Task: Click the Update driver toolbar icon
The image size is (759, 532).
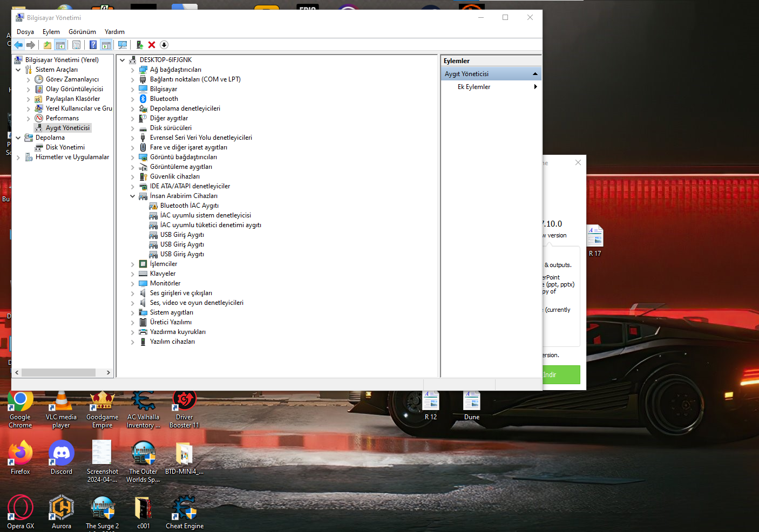Action: click(x=139, y=45)
